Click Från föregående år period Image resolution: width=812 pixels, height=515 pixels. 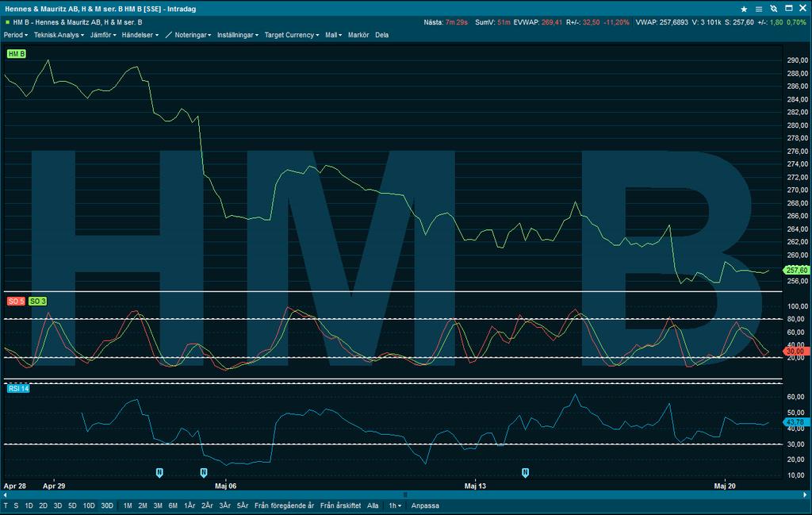[285, 505]
